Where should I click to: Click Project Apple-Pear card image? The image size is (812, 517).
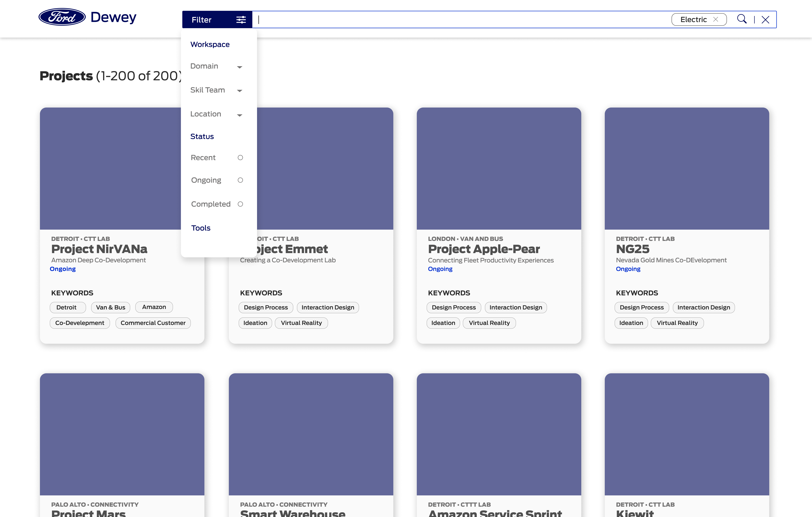(x=499, y=169)
